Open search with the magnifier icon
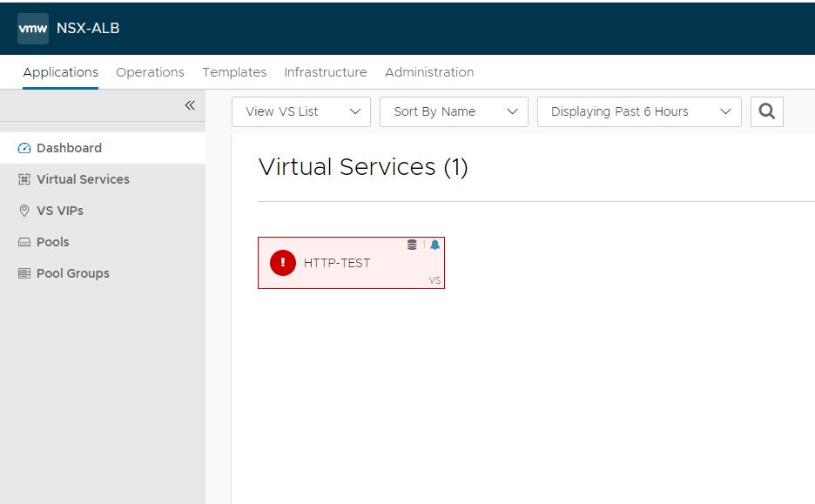 pos(766,111)
